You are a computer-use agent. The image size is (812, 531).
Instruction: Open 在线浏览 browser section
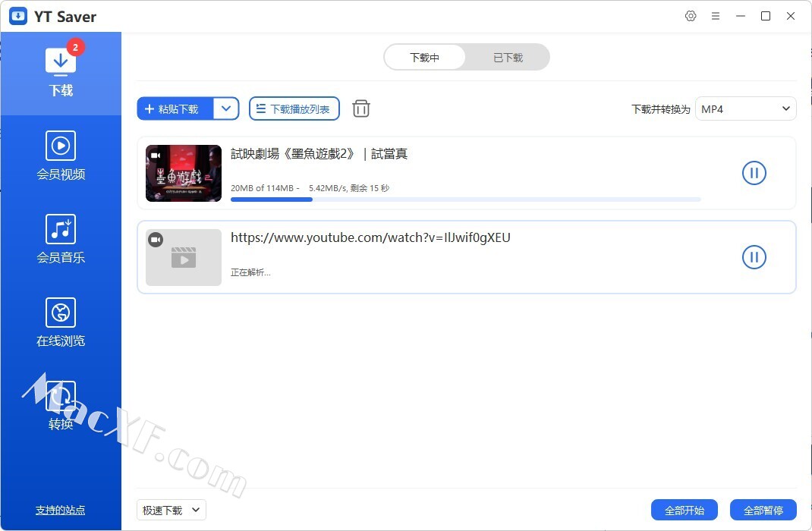[61, 323]
